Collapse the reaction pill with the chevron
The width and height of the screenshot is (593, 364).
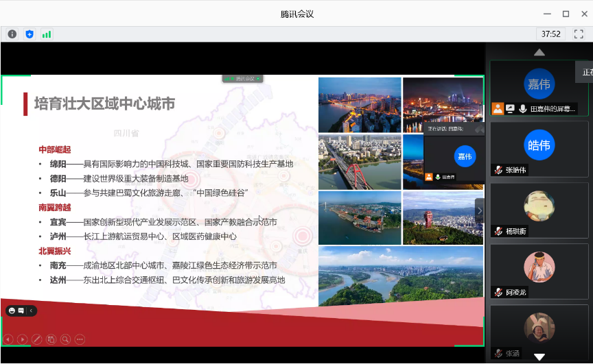[31, 311]
